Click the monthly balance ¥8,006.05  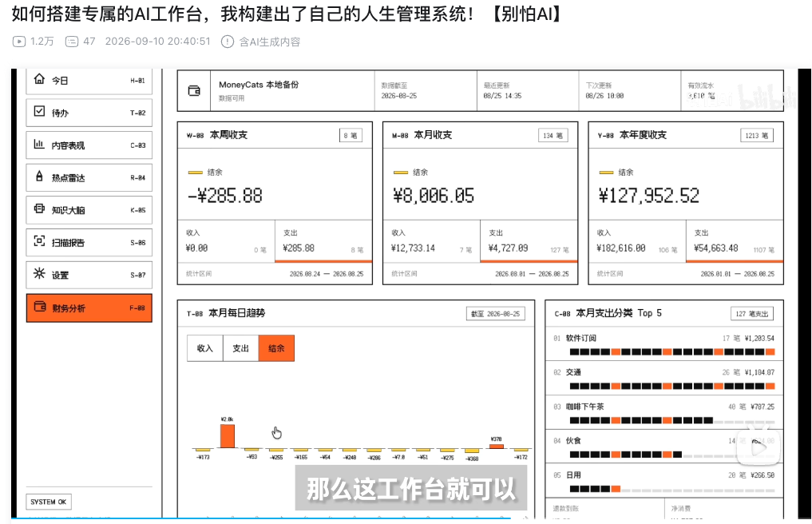[x=434, y=196]
